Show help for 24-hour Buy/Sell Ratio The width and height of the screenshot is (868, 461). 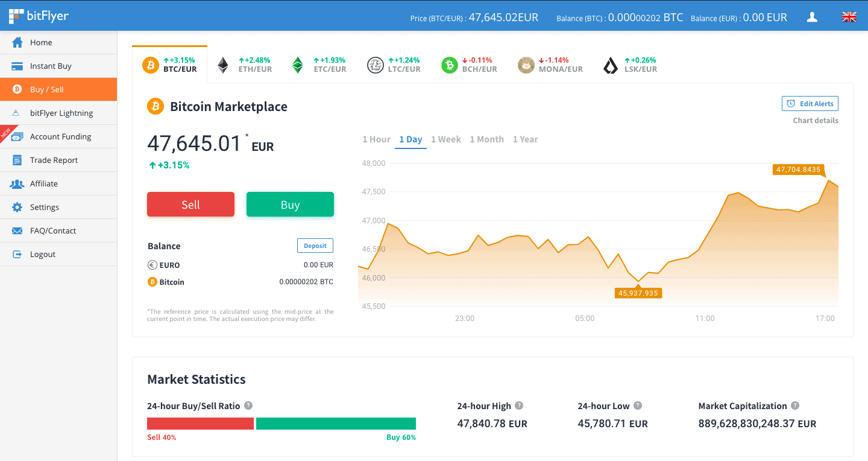(248, 405)
